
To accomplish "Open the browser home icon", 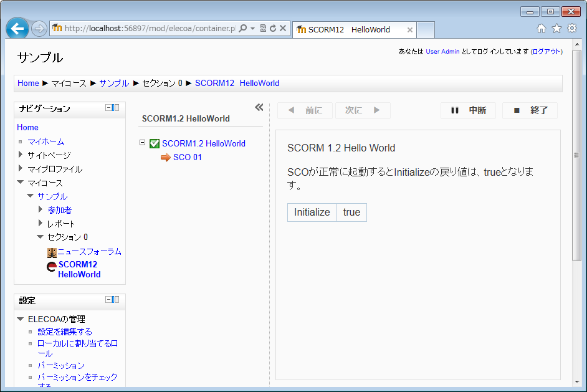I will coord(542,29).
